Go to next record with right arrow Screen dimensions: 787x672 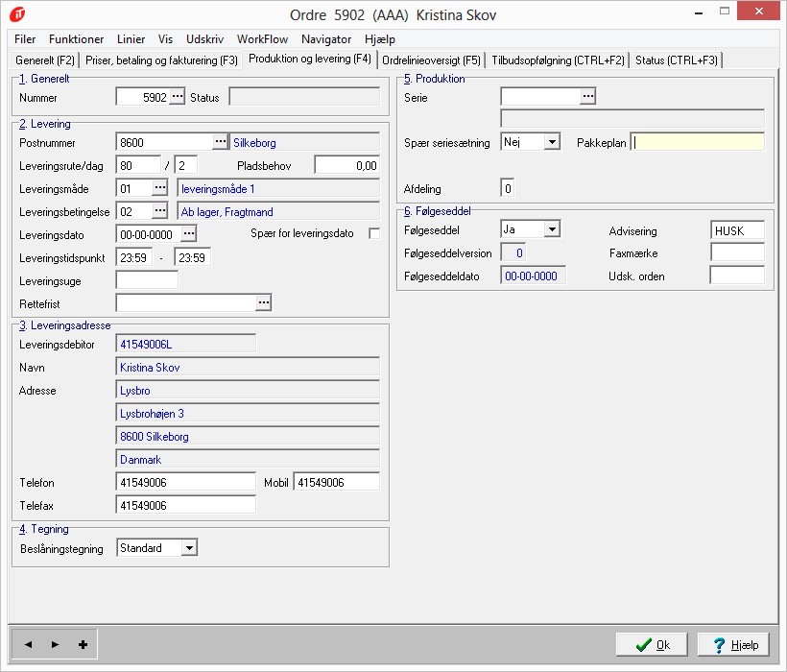tap(55, 644)
